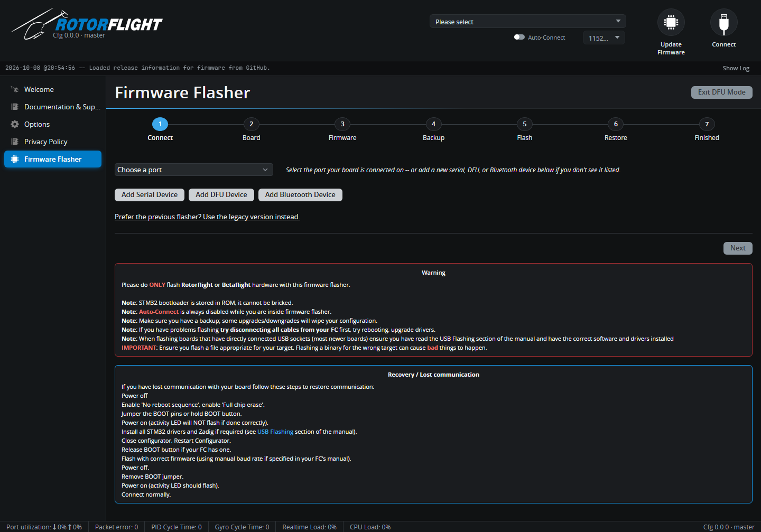Open the Privacy Policy tab
The height and width of the screenshot is (532, 761).
53,142
